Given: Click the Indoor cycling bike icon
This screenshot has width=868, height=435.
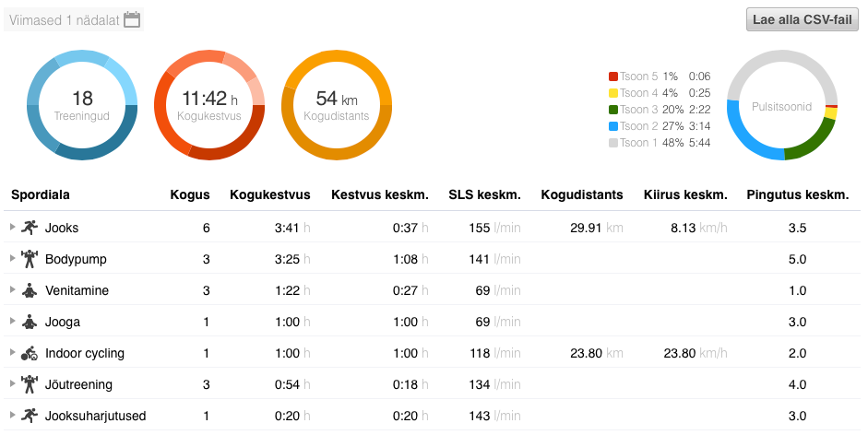Looking at the screenshot, I should tap(30, 353).
